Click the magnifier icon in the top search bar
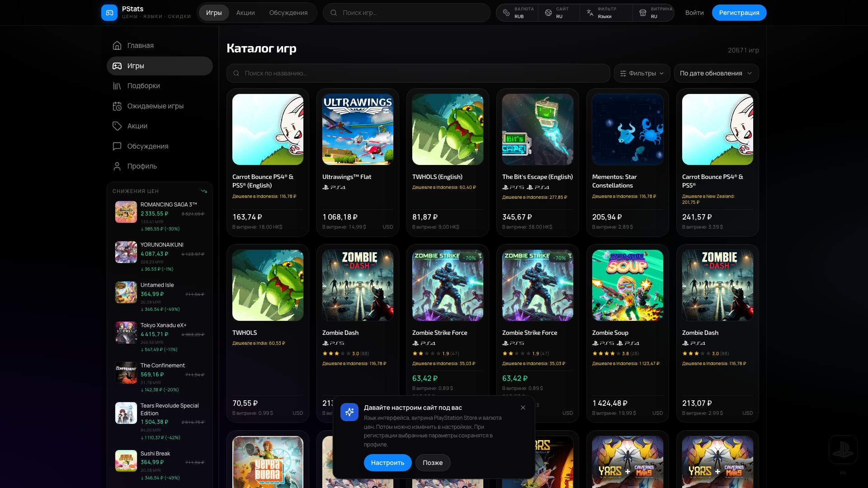This screenshot has width=868, height=488. [334, 13]
